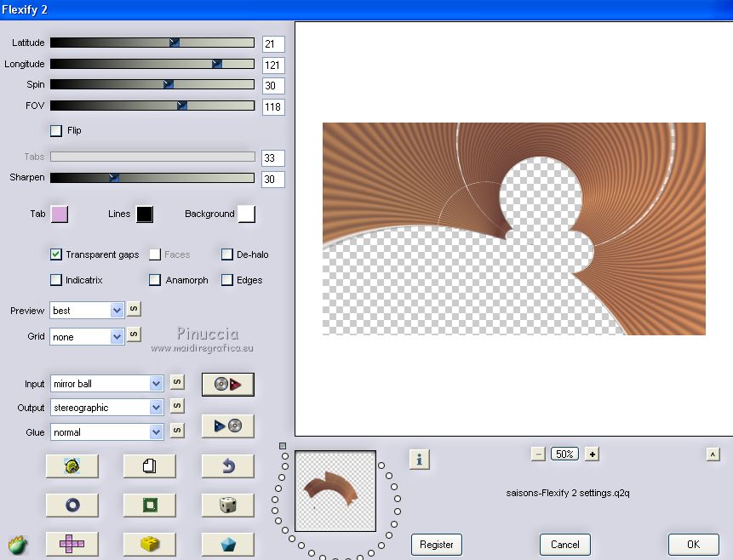Open the pink Tab color swatch

click(x=60, y=214)
